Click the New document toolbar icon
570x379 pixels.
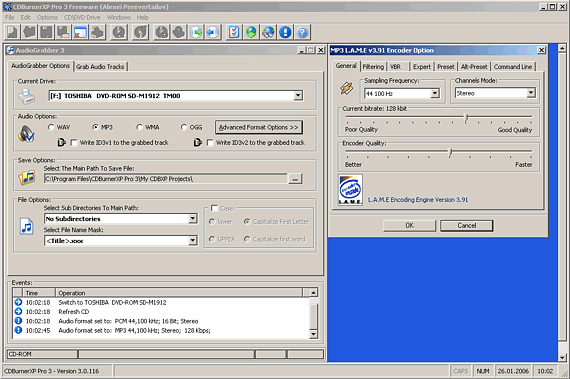[12, 32]
